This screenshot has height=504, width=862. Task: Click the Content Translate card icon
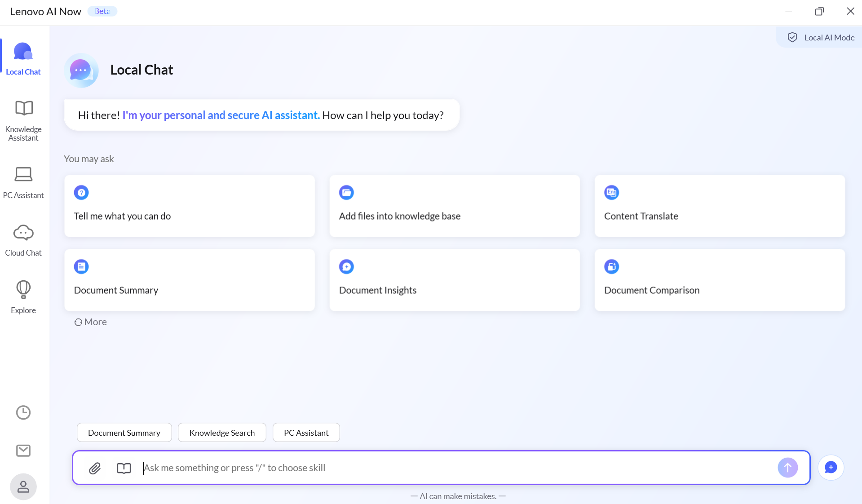[611, 193]
